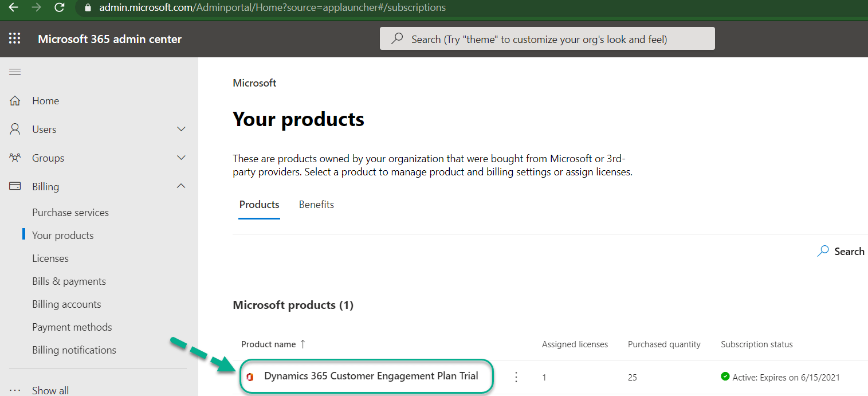Open Licenses in the Billing menu
Image resolution: width=868 pixels, height=396 pixels.
(x=50, y=258)
